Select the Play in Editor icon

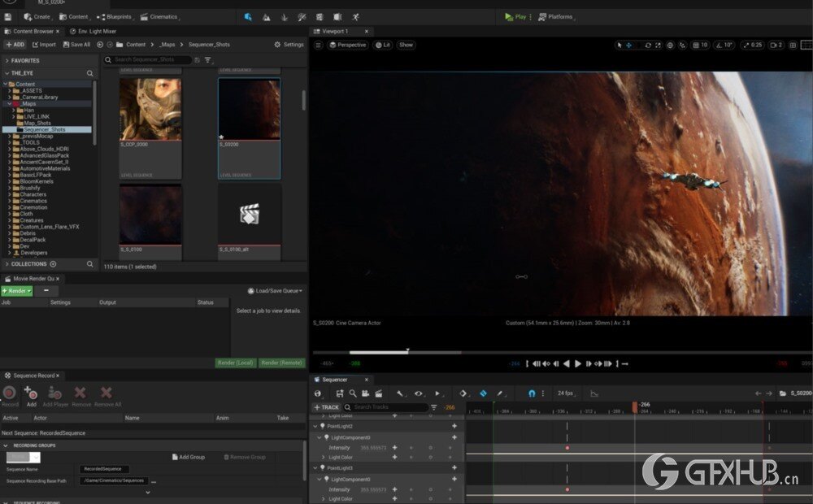tap(507, 16)
